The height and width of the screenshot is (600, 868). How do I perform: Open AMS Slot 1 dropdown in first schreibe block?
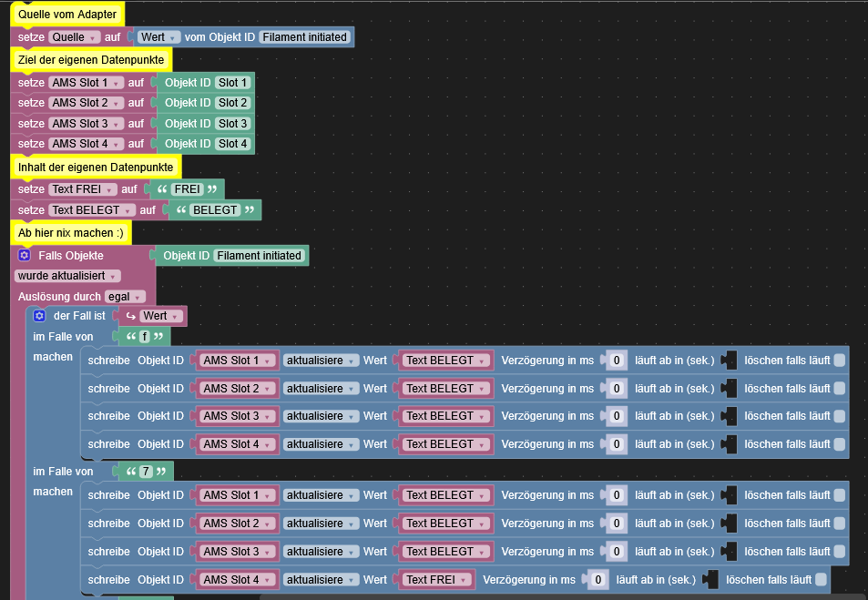[x=237, y=360]
